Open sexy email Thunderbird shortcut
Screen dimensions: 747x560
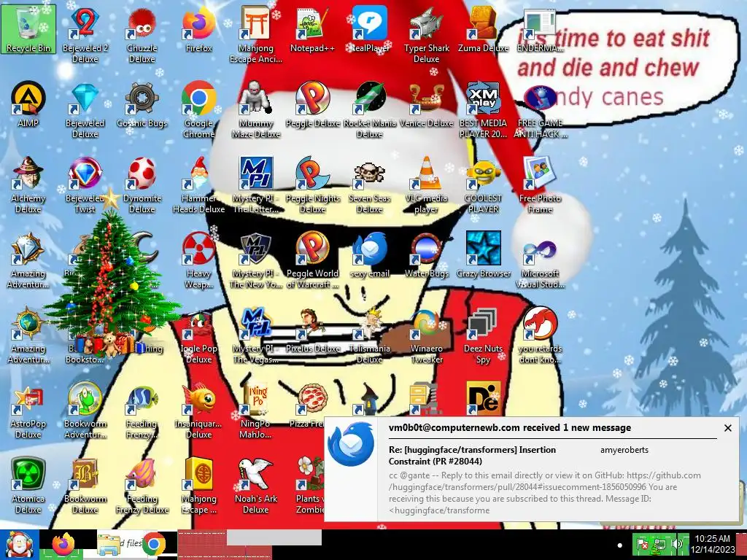(370, 255)
